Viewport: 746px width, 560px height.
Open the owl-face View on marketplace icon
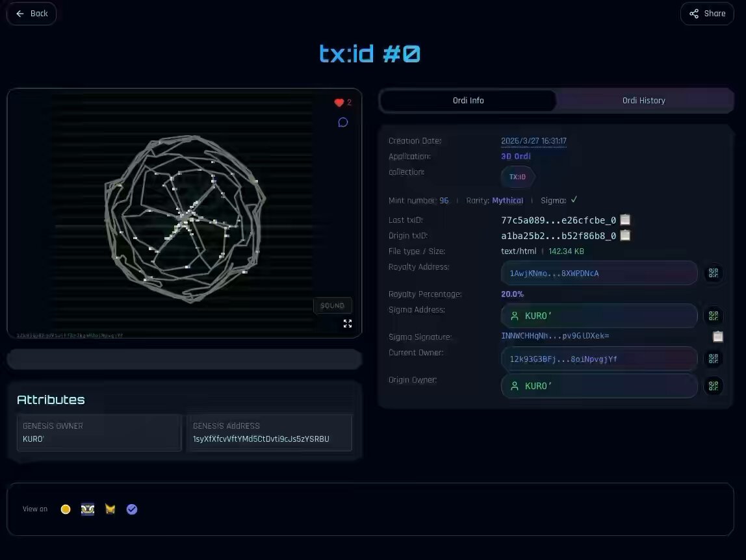tap(88, 509)
